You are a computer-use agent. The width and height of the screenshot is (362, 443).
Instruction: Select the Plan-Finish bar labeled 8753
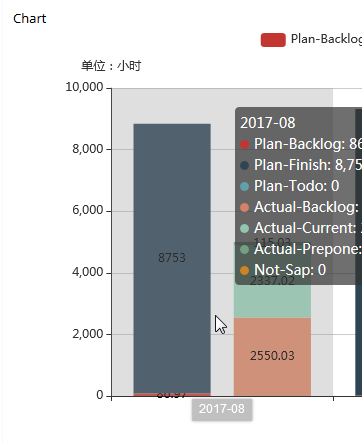pyautogui.click(x=172, y=258)
